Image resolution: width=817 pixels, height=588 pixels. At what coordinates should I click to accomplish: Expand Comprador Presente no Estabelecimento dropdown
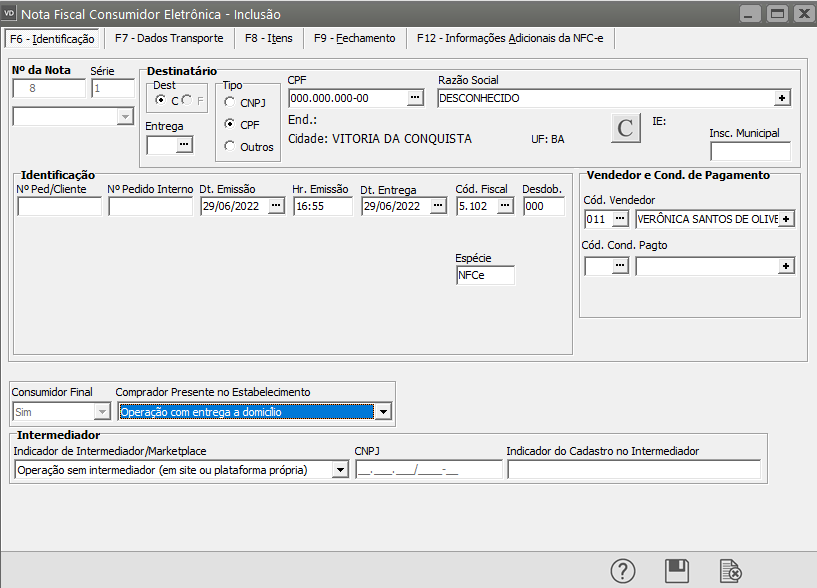point(382,411)
